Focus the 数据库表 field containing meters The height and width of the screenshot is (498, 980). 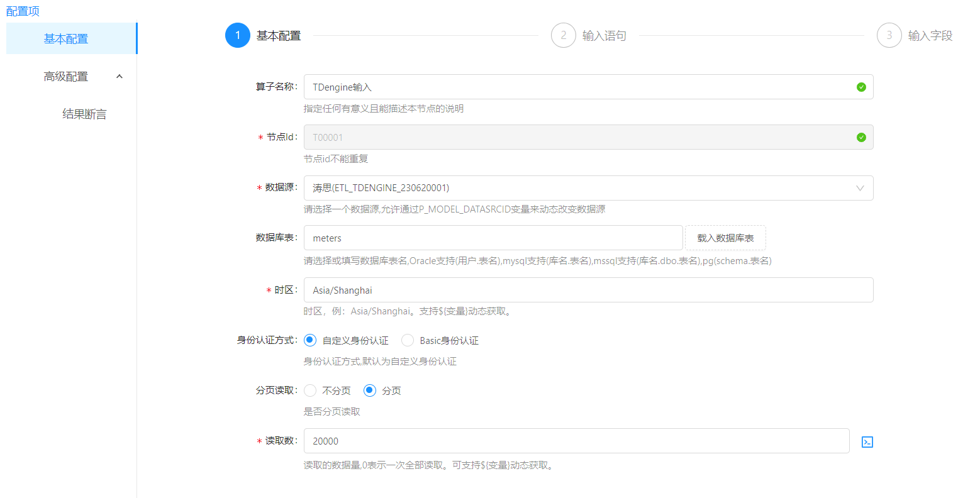[493, 238]
